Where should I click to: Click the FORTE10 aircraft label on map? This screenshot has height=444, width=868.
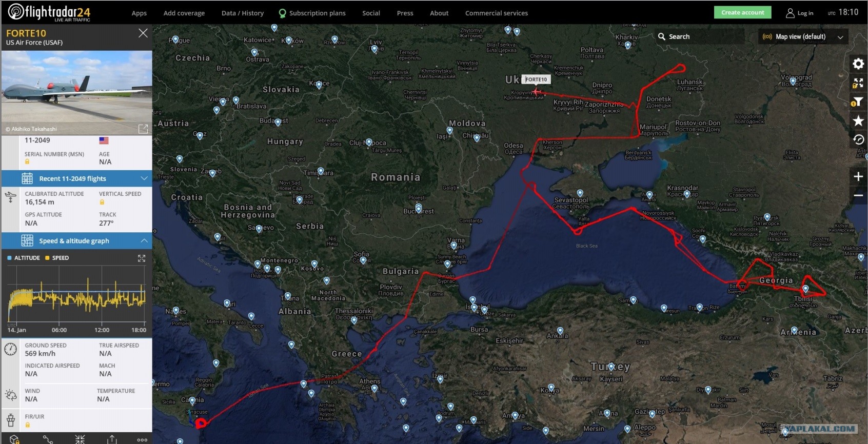[x=536, y=79]
